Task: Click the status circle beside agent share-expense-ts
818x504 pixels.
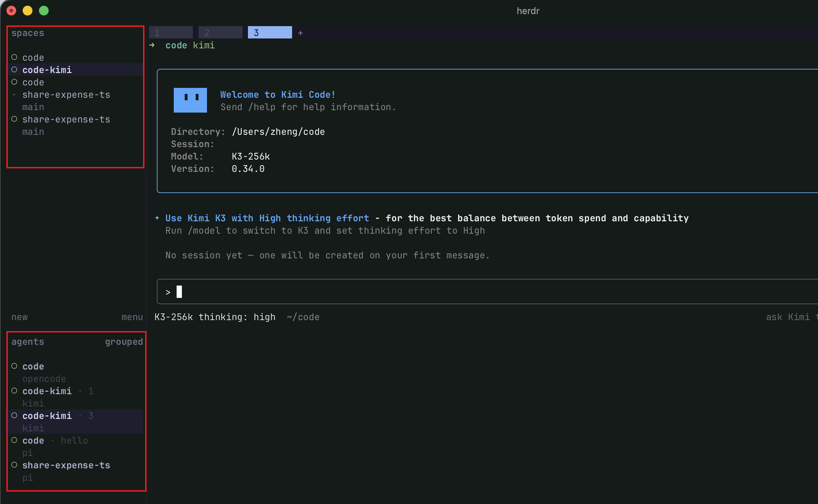Action: pos(14,465)
